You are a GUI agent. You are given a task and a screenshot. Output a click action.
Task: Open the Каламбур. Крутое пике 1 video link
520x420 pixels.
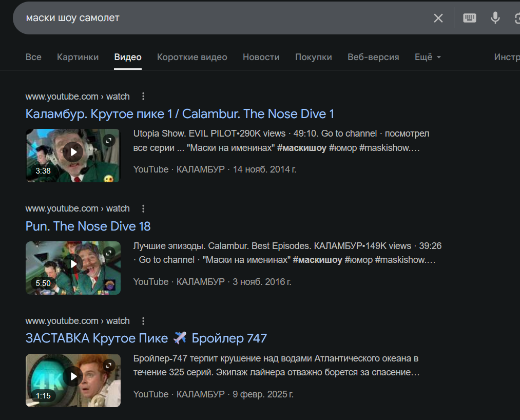(180, 114)
